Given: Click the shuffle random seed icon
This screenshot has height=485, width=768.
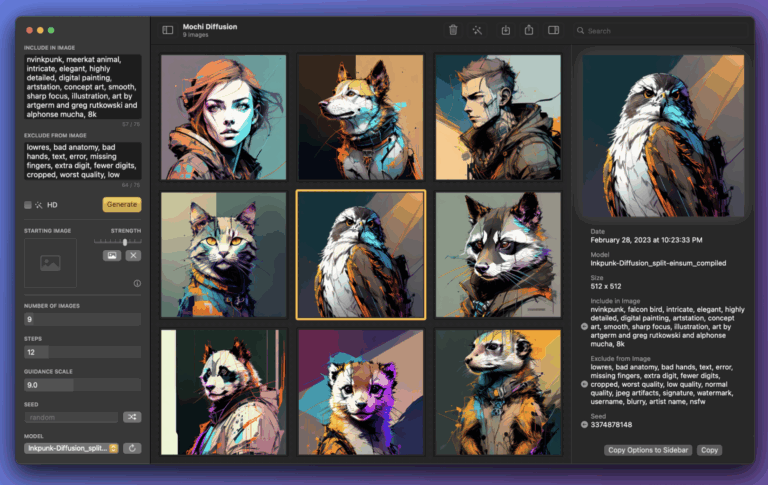Looking at the screenshot, I should (x=132, y=417).
